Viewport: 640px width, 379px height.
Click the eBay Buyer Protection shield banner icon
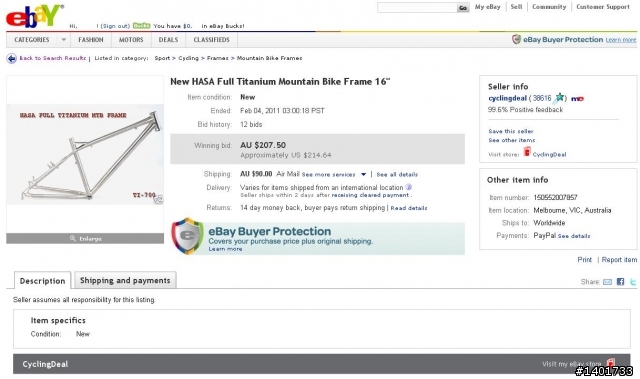[187, 236]
